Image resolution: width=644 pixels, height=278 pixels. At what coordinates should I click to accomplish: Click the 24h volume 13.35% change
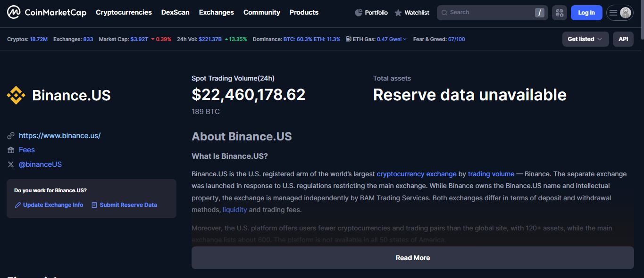pyautogui.click(x=236, y=39)
